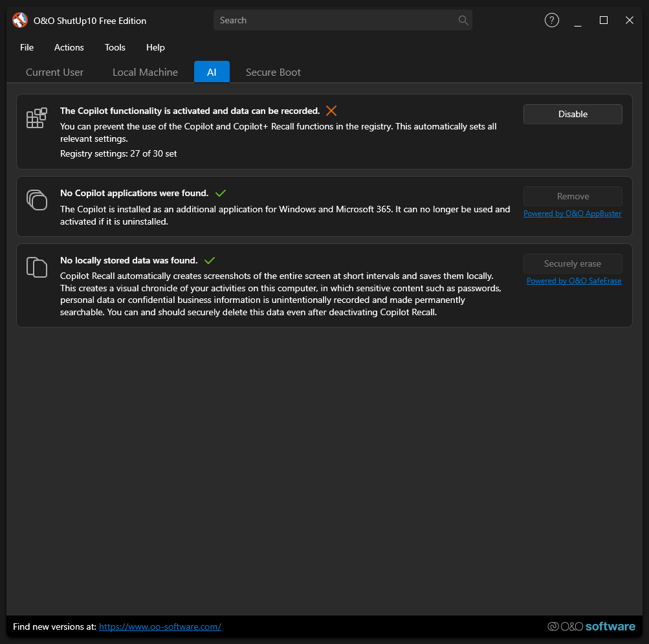Open Powered by O&O AppBuster link
The image size is (649, 644).
tap(573, 214)
